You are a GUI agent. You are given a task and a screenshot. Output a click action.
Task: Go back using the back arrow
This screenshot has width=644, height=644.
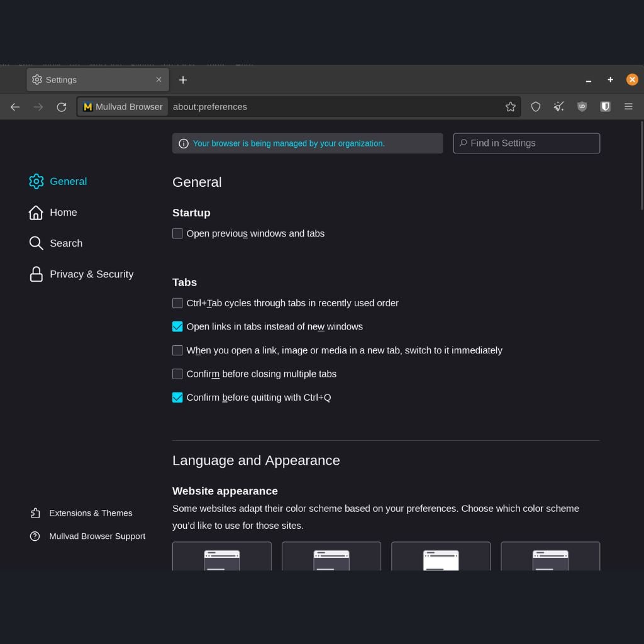pos(15,107)
